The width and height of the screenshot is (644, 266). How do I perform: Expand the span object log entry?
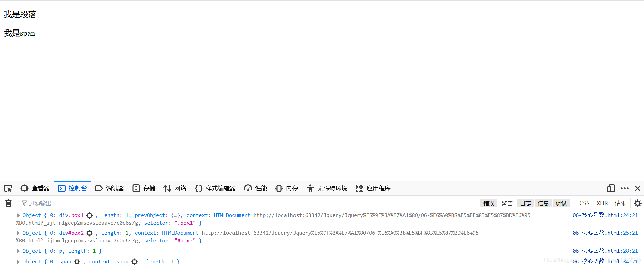coord(18,262)
